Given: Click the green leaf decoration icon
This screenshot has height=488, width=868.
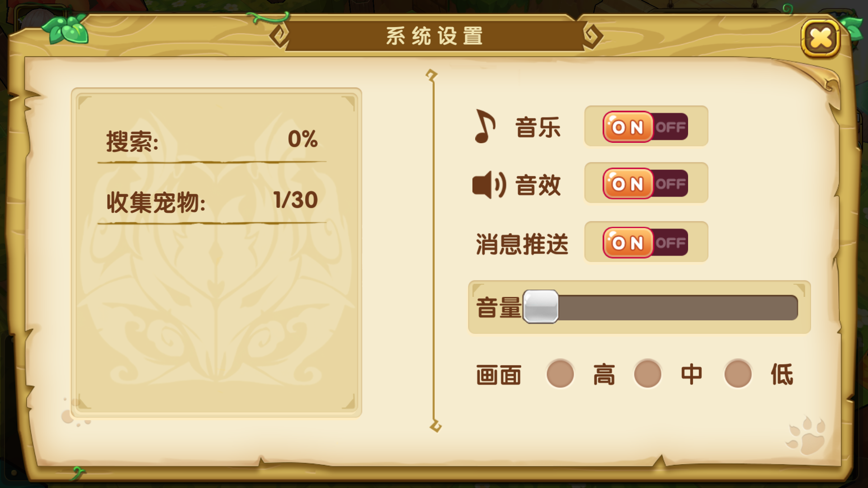Looking at the screenshot, I should pos(66,29).
